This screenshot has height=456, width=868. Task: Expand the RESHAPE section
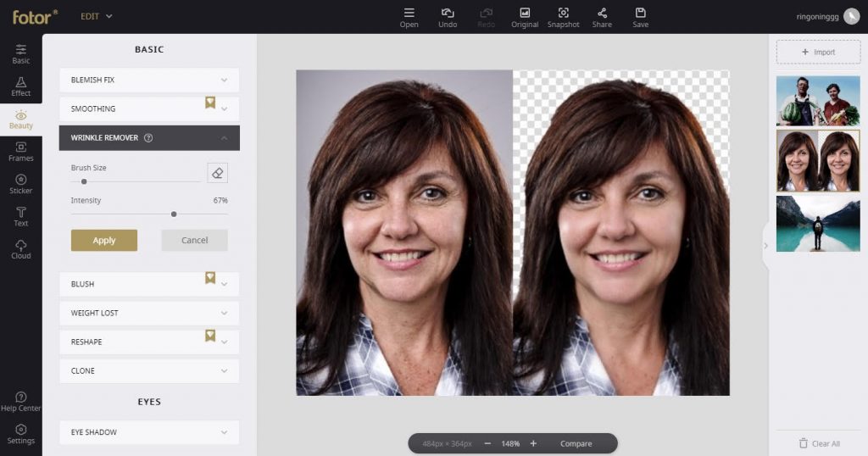(149, 342)
